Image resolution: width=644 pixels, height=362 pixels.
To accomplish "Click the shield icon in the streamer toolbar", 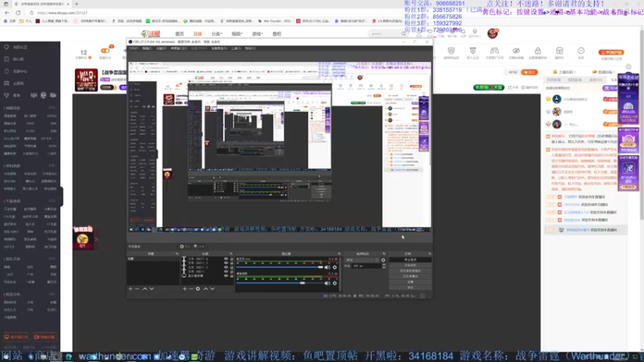I will click(452, 51).
